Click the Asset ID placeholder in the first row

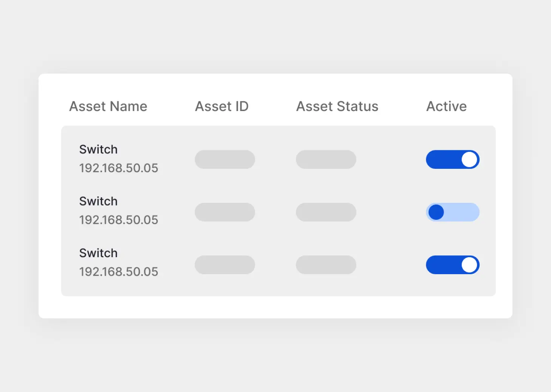225,159
